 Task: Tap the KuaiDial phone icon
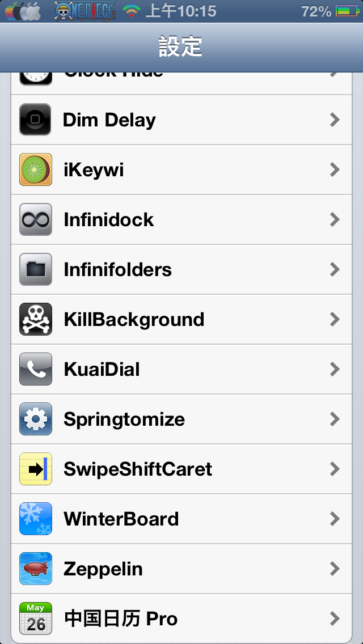point(35,369)
